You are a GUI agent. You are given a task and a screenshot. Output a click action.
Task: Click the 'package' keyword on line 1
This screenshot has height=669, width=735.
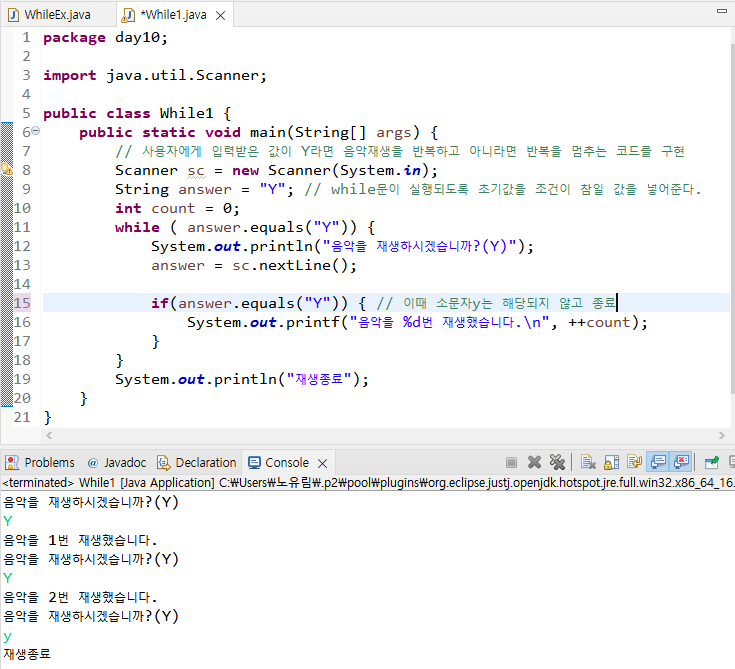[74, 37]
